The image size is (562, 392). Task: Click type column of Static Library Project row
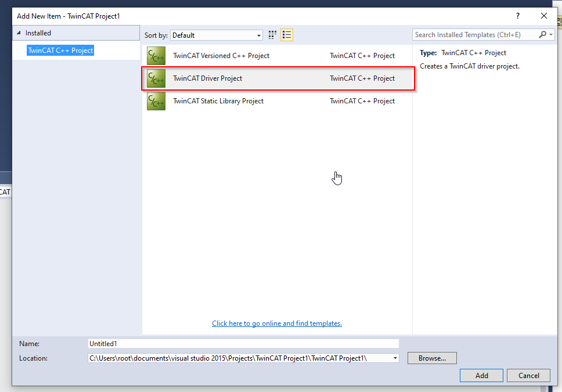point(362,101)
